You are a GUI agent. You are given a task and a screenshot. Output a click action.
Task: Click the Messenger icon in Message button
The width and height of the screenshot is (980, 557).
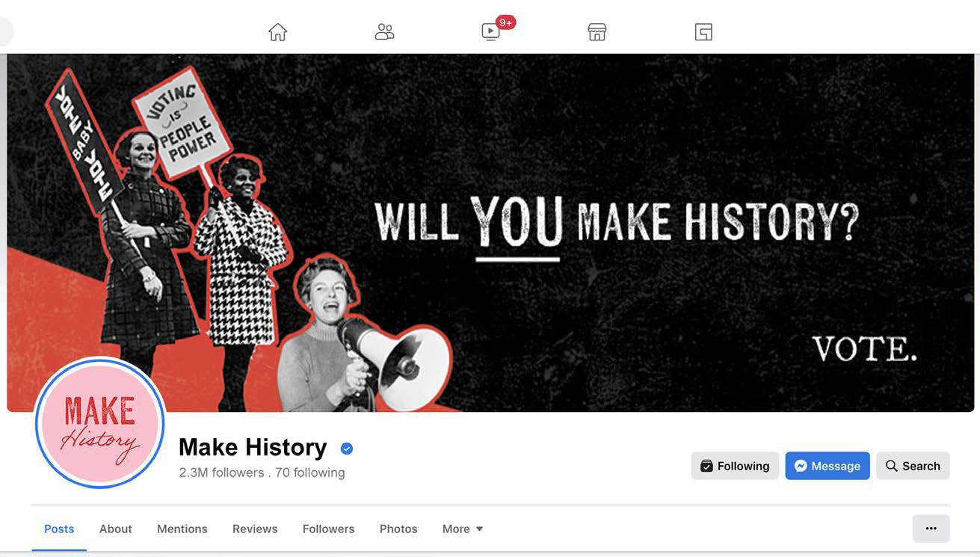(801, 466)
